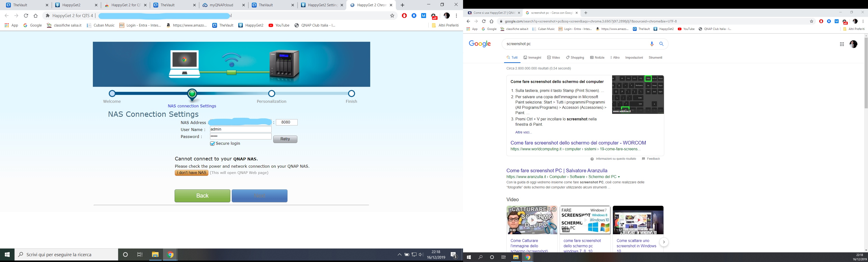This screenshot has height=262, width=868.
Task: Click the I don't have NAS button
Action: coord(191,173)
